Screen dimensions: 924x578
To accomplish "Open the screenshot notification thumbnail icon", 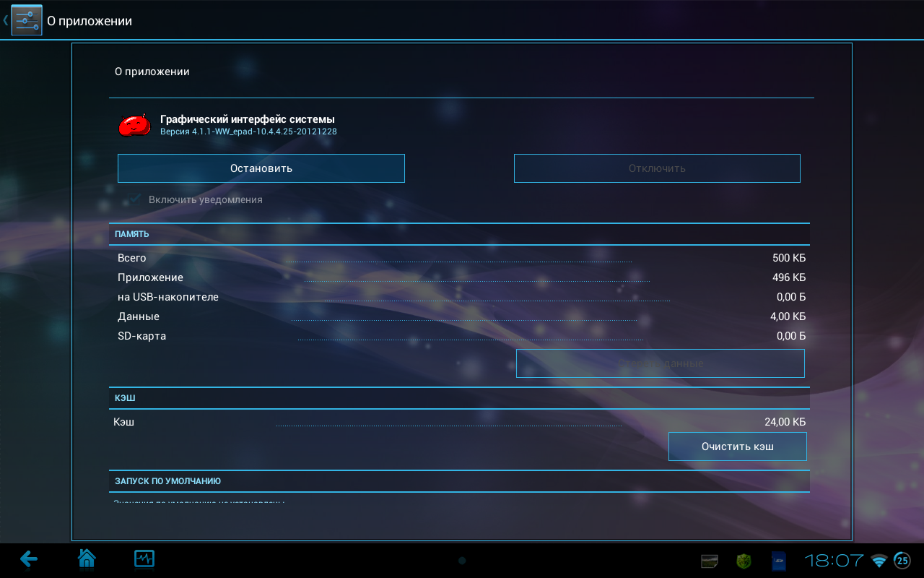I will [710, 561].
